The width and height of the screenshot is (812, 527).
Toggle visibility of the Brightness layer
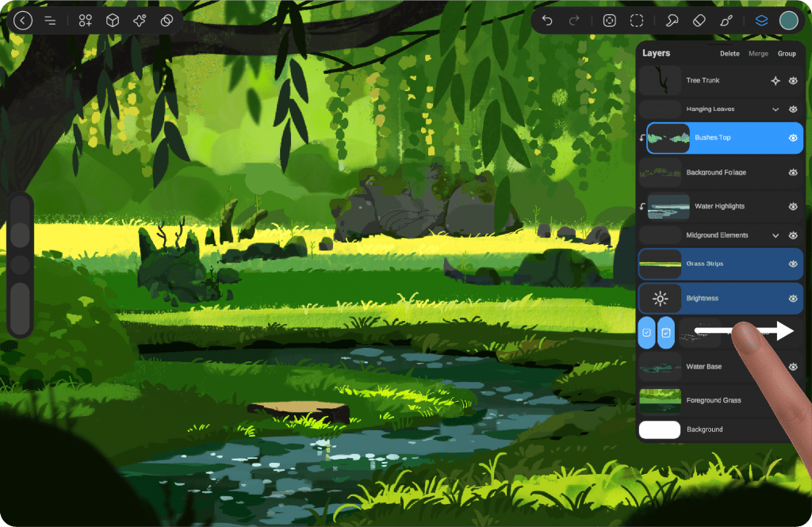pyautogui.click(x=793, y=299)
